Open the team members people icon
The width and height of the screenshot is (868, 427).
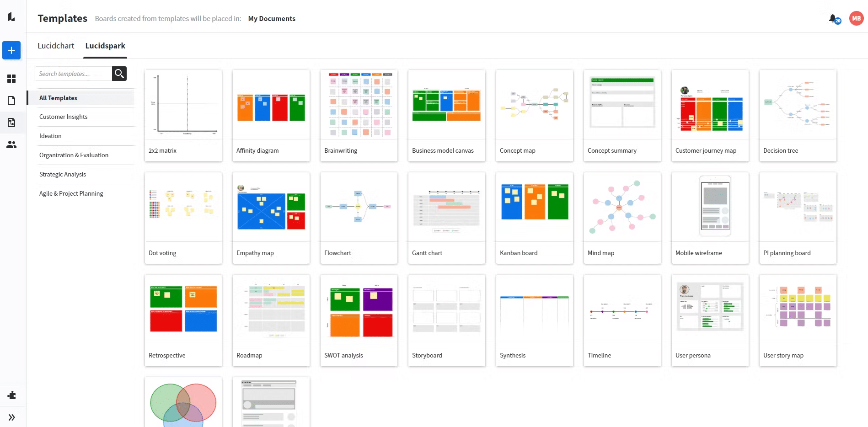point(11,144)
